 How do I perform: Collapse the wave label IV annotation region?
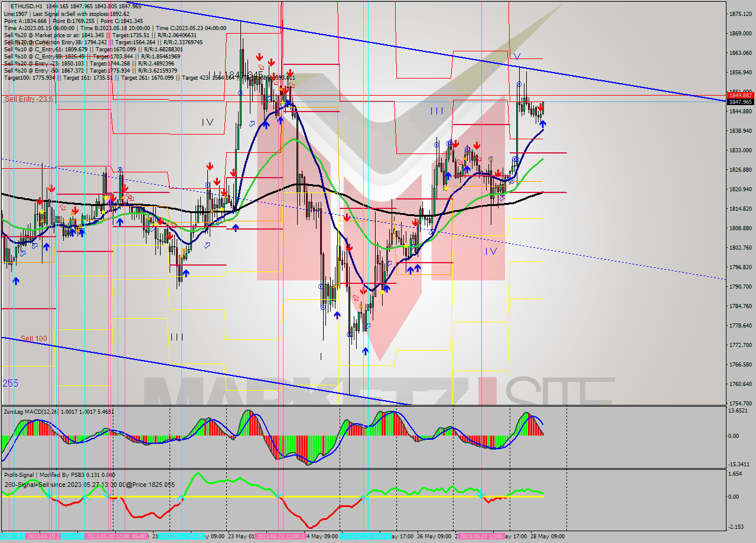coord(207,122)
